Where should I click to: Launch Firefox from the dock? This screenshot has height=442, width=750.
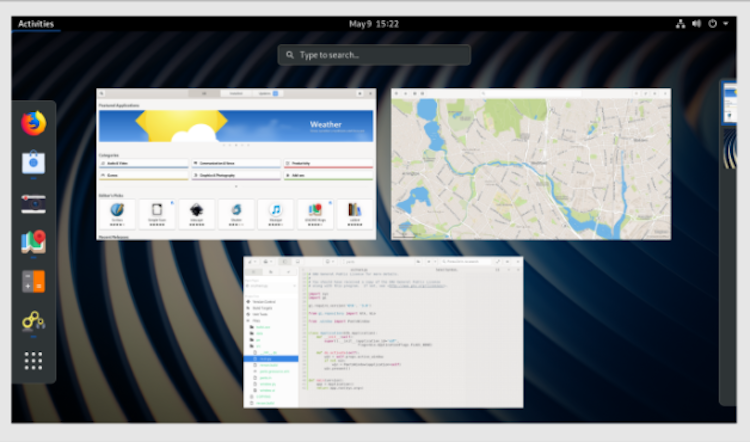pyautogui.click(x=33, y=123)
